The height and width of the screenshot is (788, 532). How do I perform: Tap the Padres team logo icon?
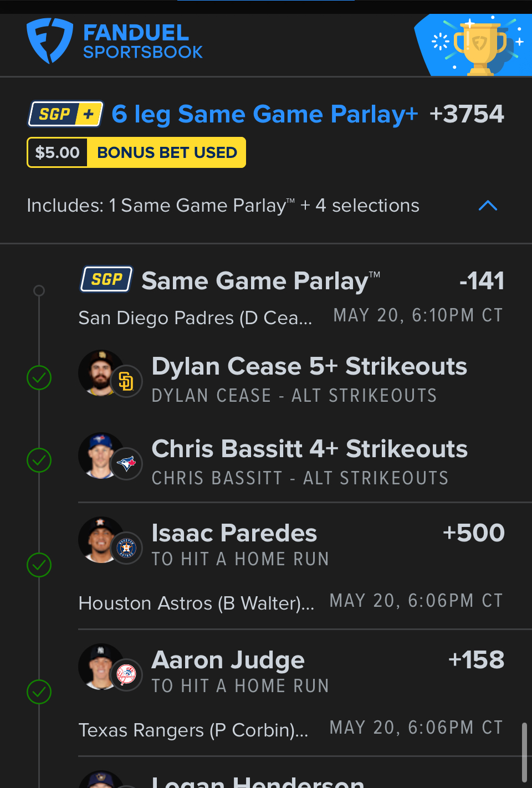pyautogui.click(x=126, y=381)
